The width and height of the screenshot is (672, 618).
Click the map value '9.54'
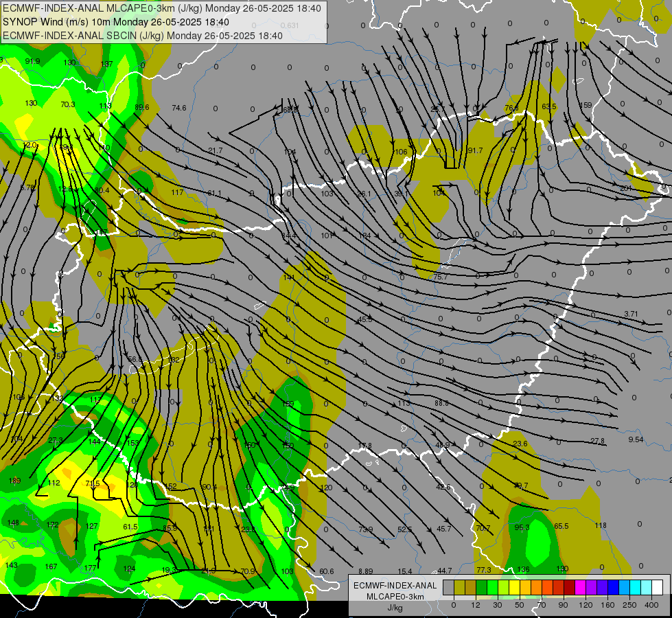(x=636, y=439)
